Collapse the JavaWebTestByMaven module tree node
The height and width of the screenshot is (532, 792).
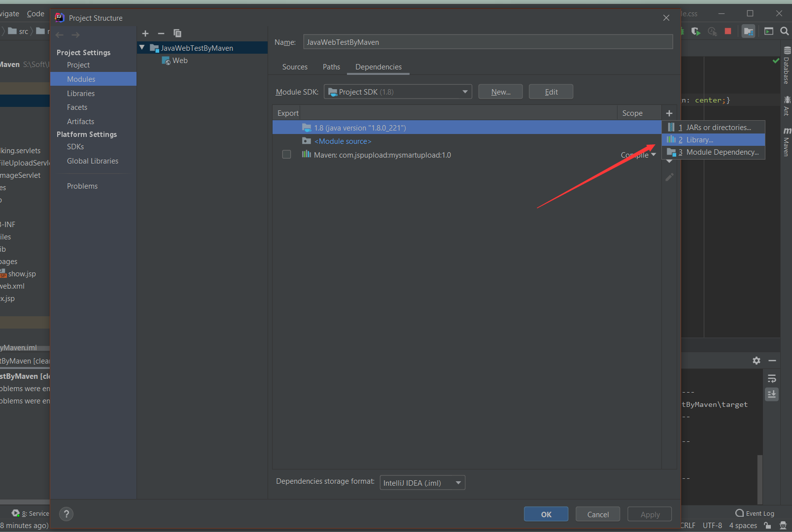142,48
